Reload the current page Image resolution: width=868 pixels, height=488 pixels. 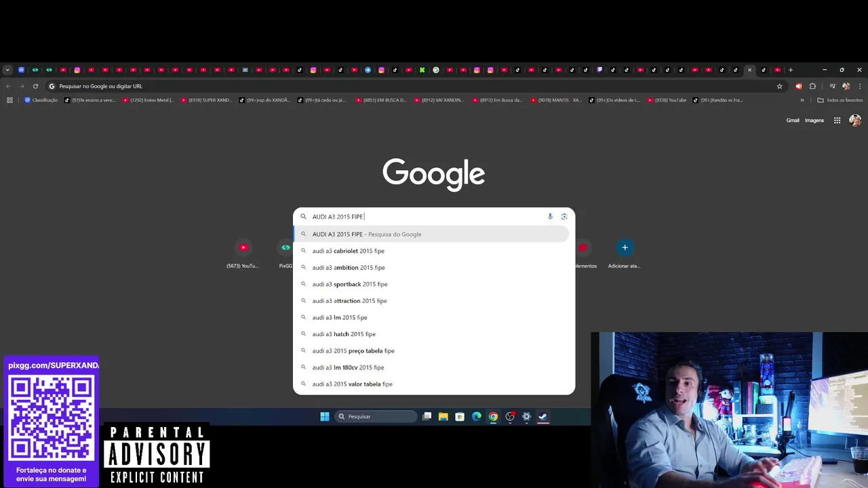point(35,86)
